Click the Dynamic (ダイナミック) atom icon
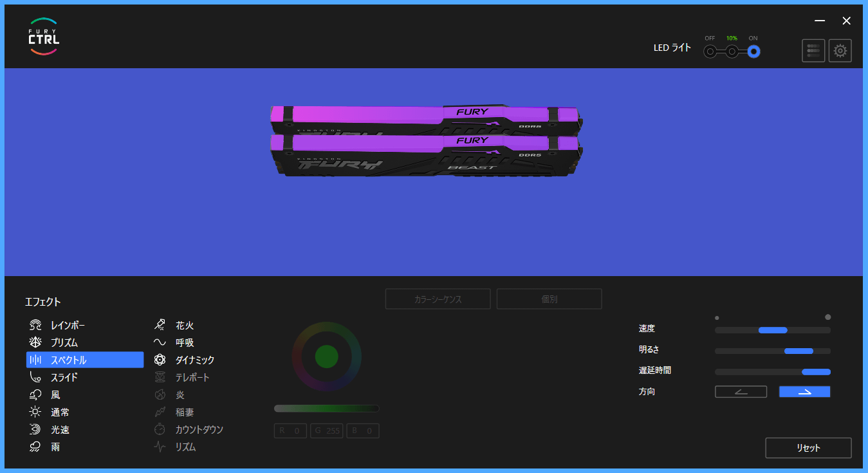 pyautogui.click(x=160, y=360)
